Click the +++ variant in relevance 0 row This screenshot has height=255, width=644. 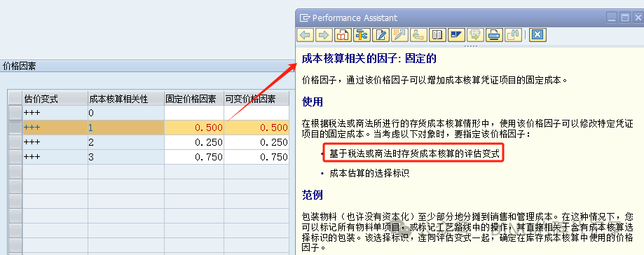click(x=55, y=113)
